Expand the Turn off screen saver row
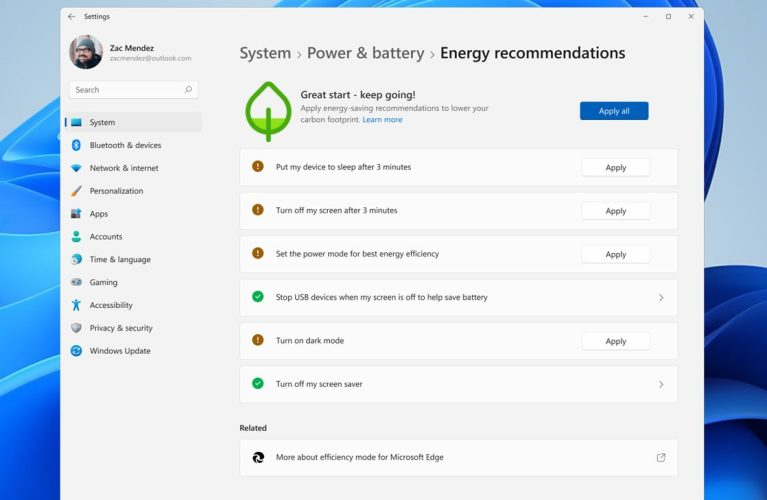Image resolution: width=767 pixels, height=500 pixels. (661, 384)
